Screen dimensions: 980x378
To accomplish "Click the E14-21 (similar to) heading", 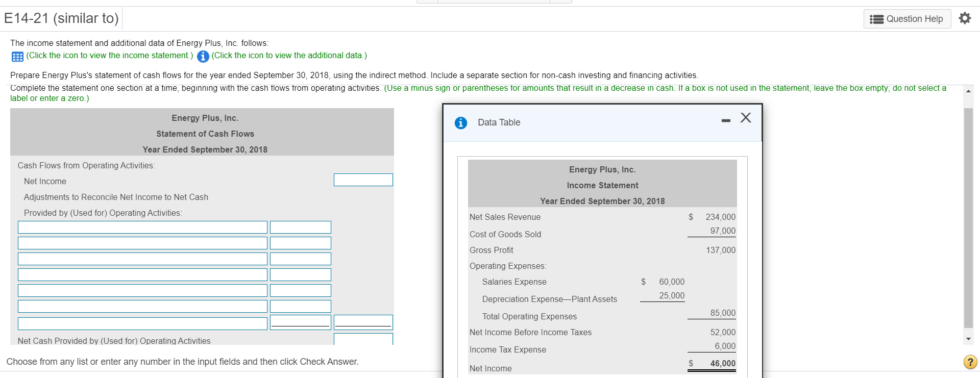I will tap(61, 18).
